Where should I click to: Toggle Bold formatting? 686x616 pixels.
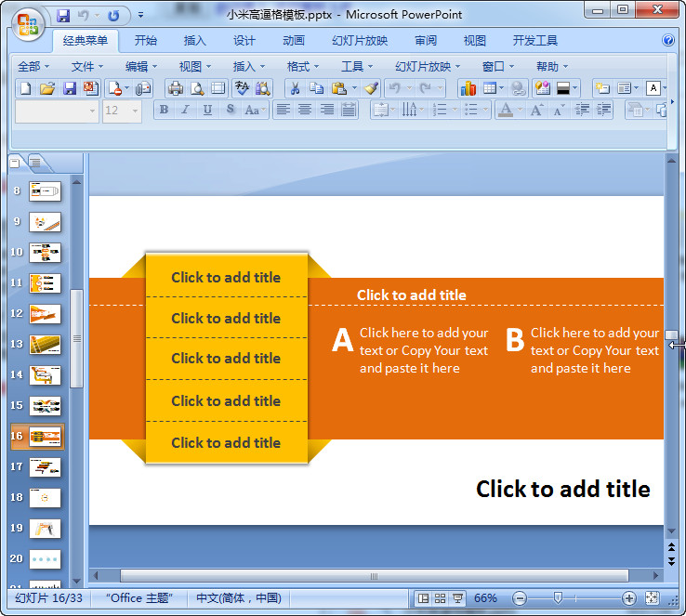164,110
